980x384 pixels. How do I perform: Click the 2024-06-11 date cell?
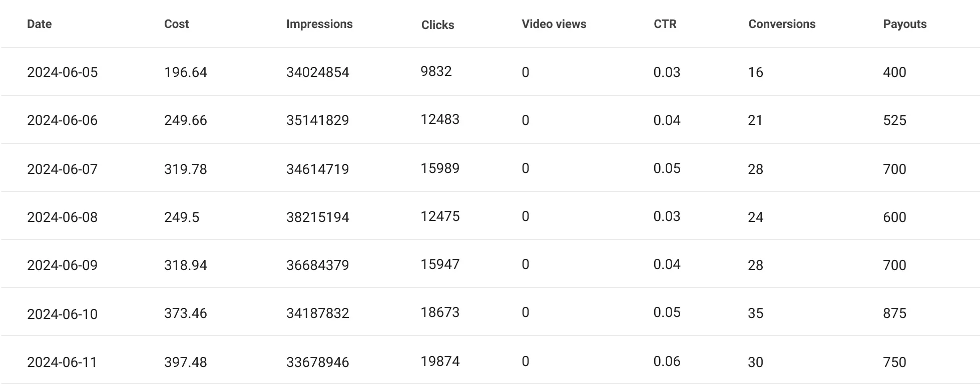click(x=62, y=362)
